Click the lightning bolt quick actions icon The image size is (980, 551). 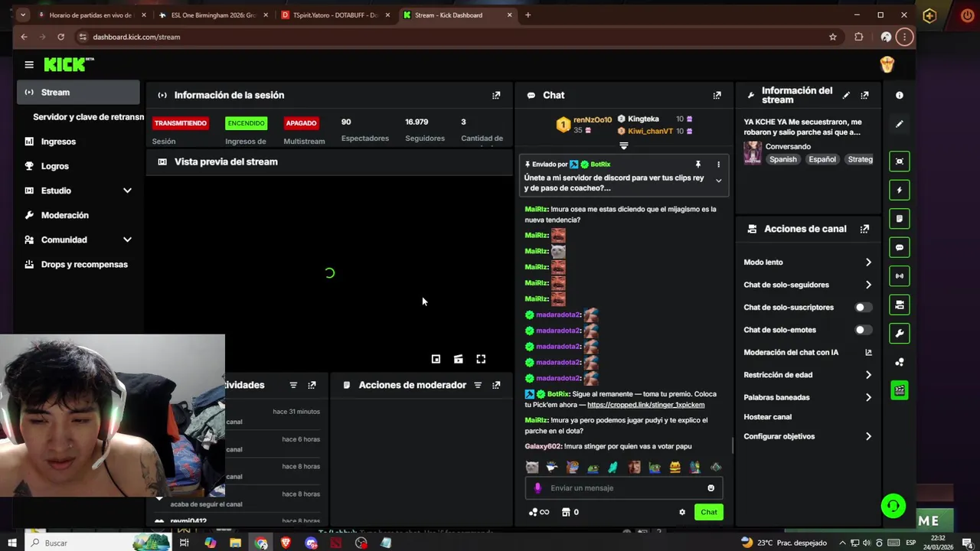click(900, 190)
